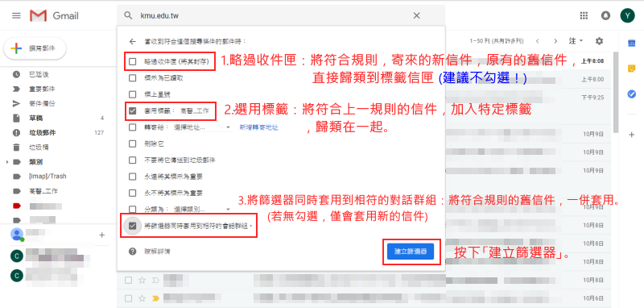The width and height of the screenshot is (644, 308).
Task: Open the 選擇地址 forward address dropdown
Action: [203, 127]
